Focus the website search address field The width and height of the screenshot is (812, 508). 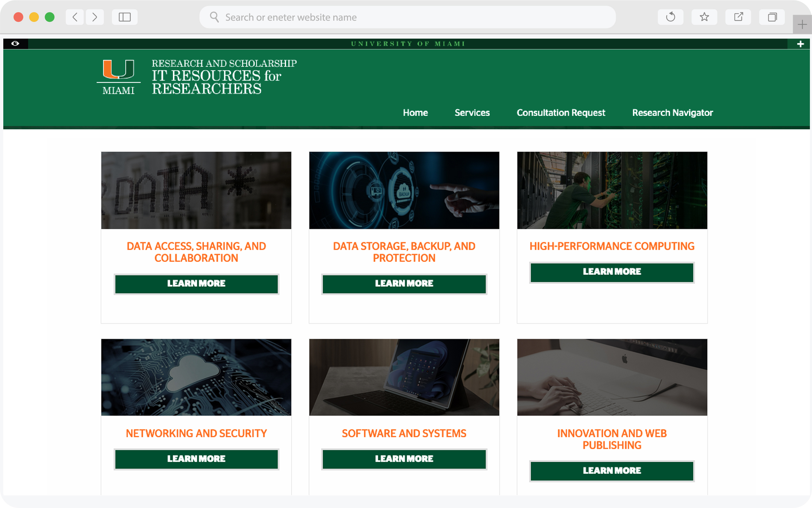(407, 17)
